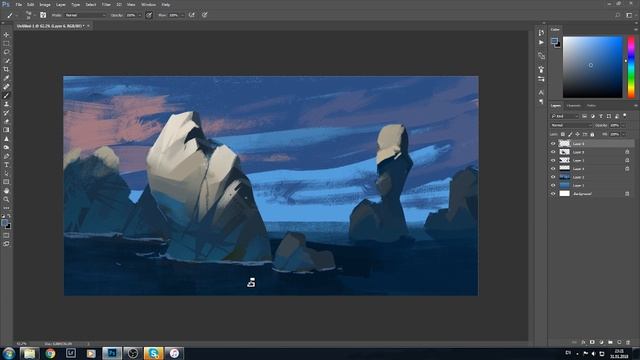Viewport: 640px width, 360px height.
Task: Switch to the Paths tab
Action: click(591, 106)
